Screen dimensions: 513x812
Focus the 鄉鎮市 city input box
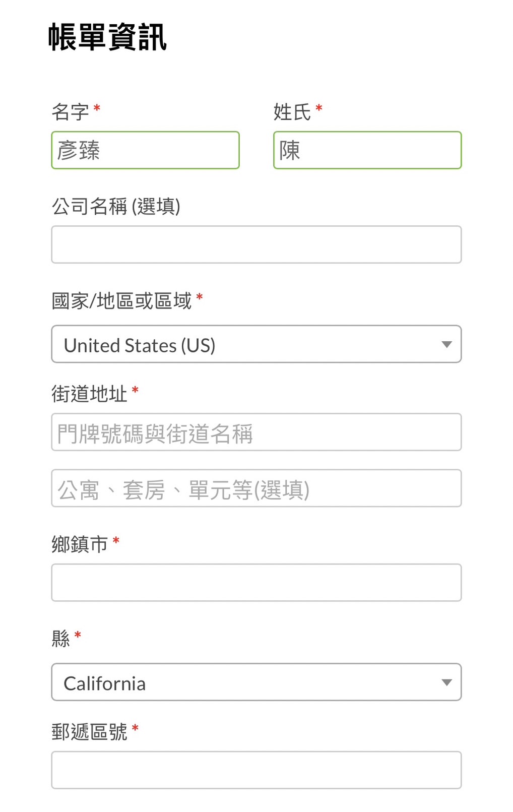click(256, 583)
